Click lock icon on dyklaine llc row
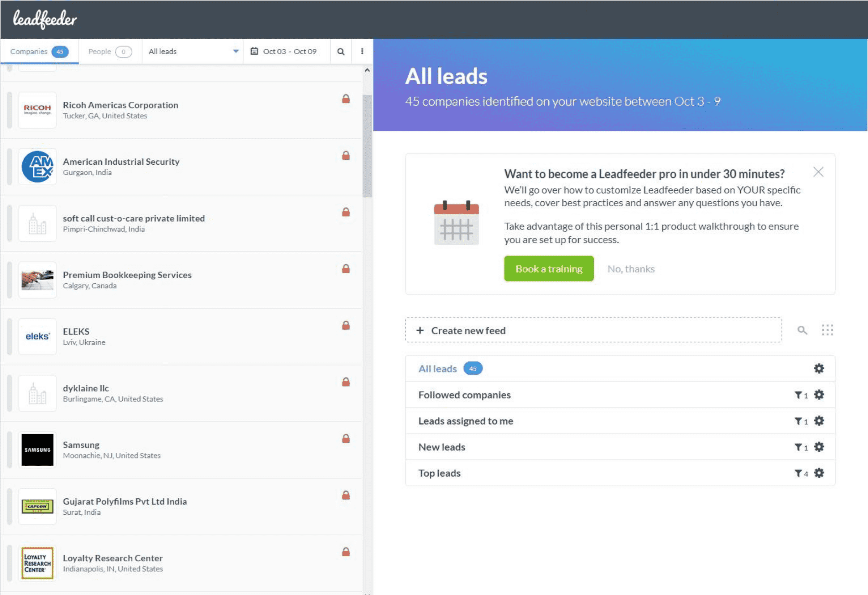Viewport: 868px width, 595px height. (346, 381)
